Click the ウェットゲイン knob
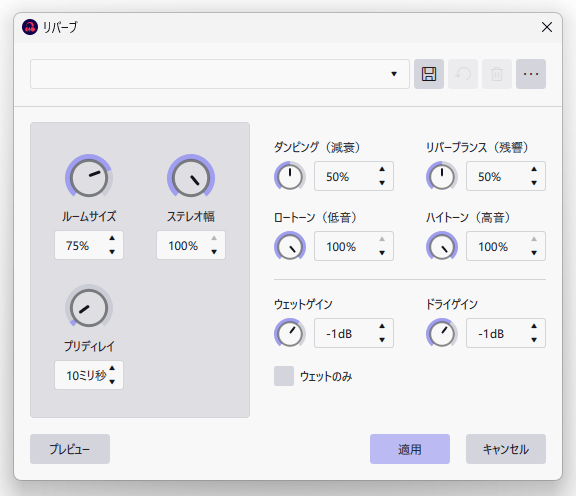The height and width of the screenshot is (496, 576). click(x=290, y=333)
